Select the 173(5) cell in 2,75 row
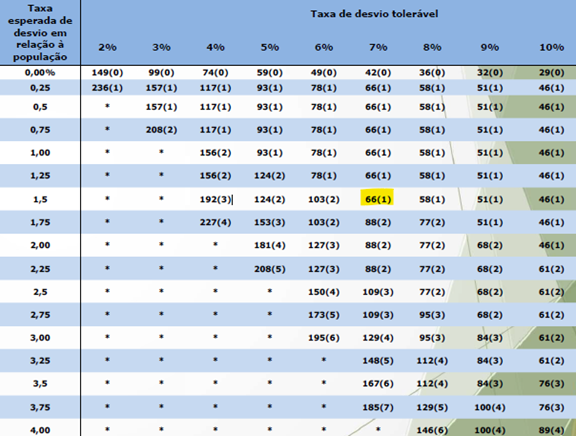This screenshot has width=576, height=436. 324,315
